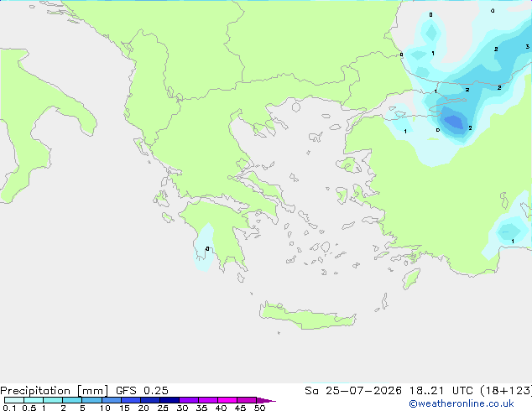Screen dimensions: 532x411
Task: Select the swatch between 45 and 50
Action: [x=247, y=400]
